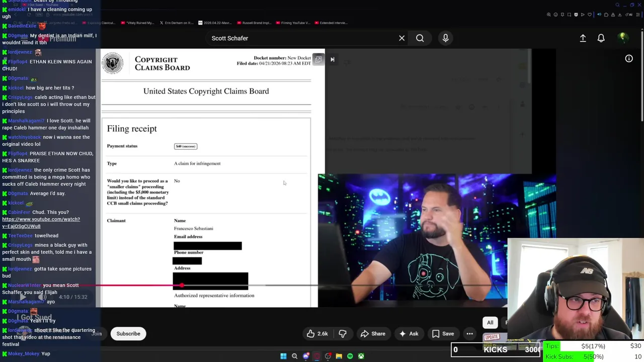The image size is (644, 362).
Task: Clear the 'Scott Schafer' search text
Action: (401, 38)
